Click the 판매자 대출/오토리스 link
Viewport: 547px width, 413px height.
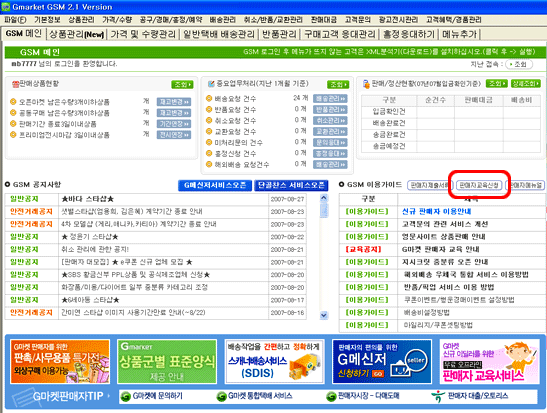[470, 396]
